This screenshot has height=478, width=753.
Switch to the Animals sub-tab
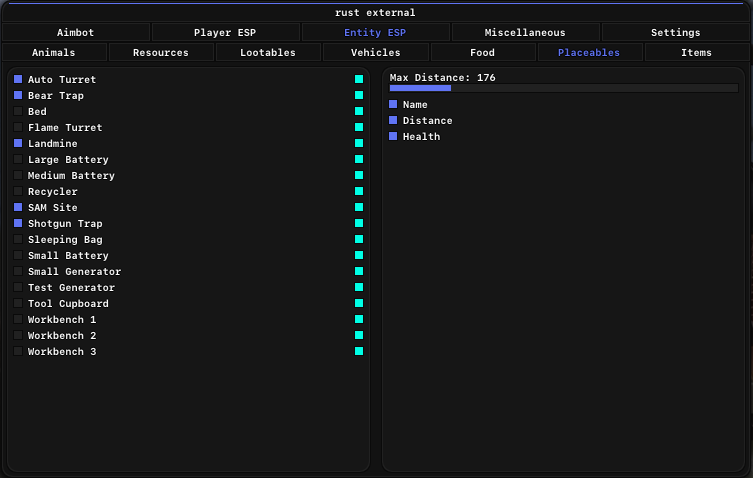pos(54,52)
